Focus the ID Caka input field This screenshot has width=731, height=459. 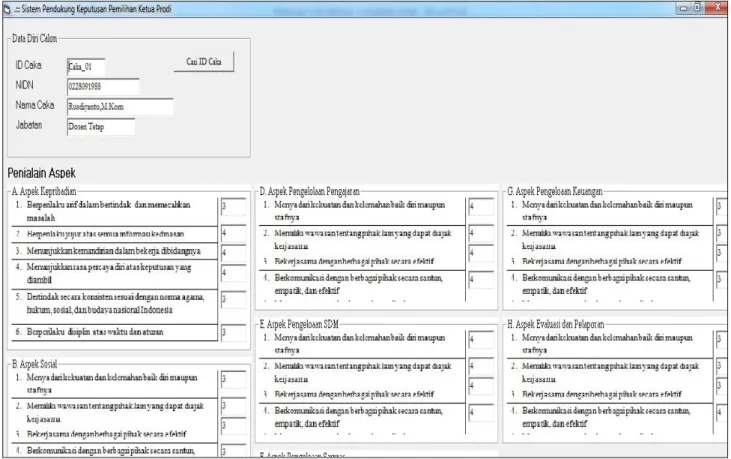pyautogui.click(x=86, y=67)
